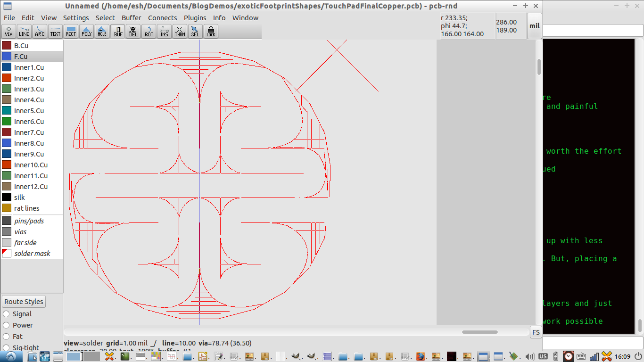Click the canvas vertical scrollbar thumb

pyautogui.click(x=539, y=67)
